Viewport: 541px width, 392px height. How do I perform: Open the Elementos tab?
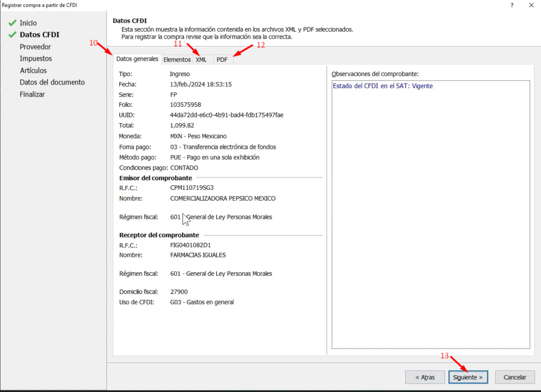pos(176,60)
